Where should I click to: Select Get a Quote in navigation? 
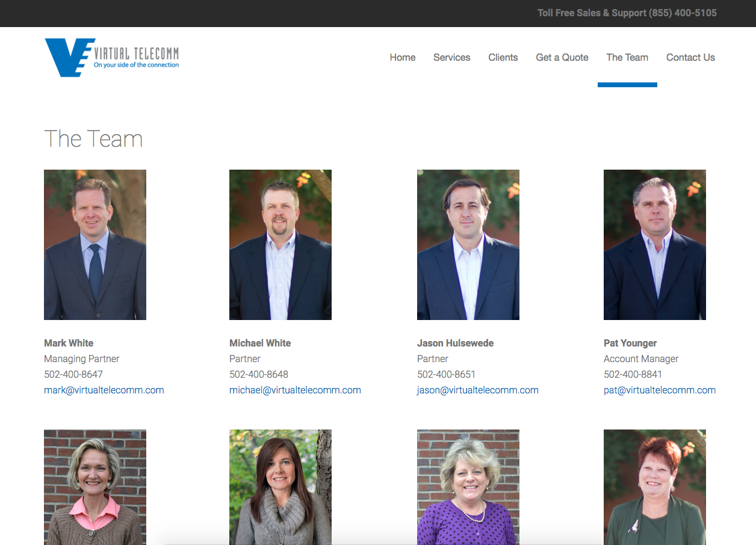click(562, 58)
